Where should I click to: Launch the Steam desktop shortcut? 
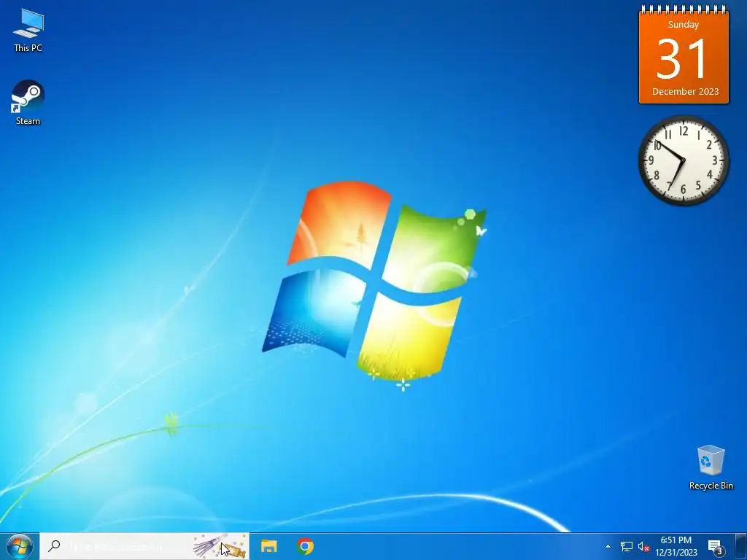[x=28, y=102]
